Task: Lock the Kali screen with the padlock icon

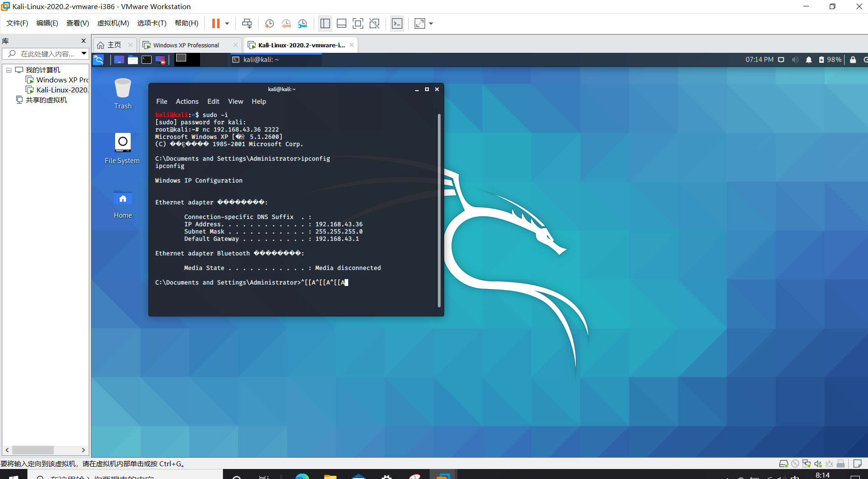Action: pyautogui.click(x=853, y=60)
